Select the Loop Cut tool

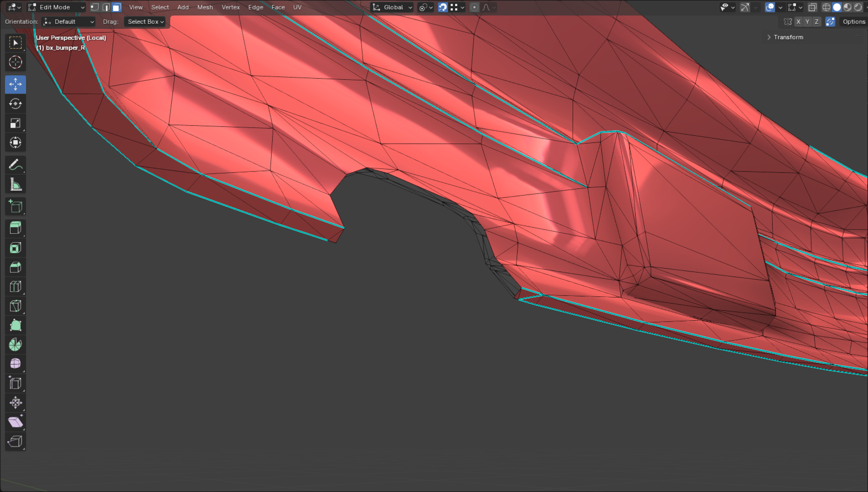[16, 286]
